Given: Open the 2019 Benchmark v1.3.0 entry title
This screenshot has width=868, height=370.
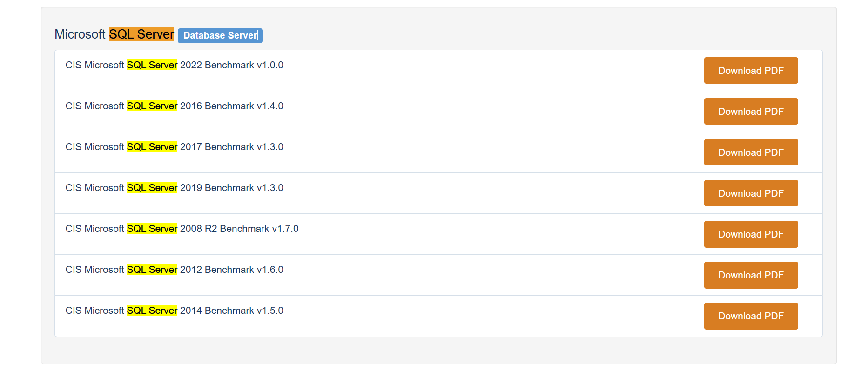Looking at the screenshot, I should [231, 188].
